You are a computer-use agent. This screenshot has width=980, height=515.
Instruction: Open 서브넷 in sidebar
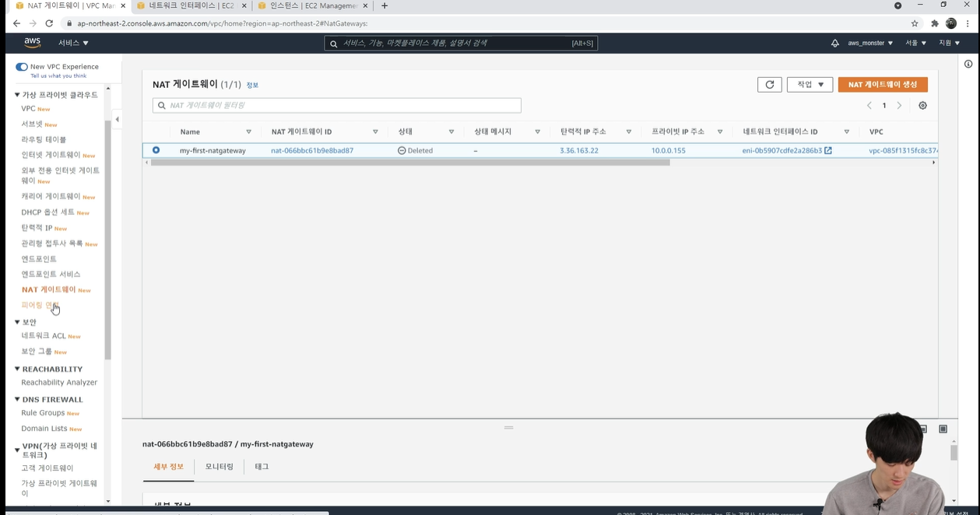pos(32,124)
